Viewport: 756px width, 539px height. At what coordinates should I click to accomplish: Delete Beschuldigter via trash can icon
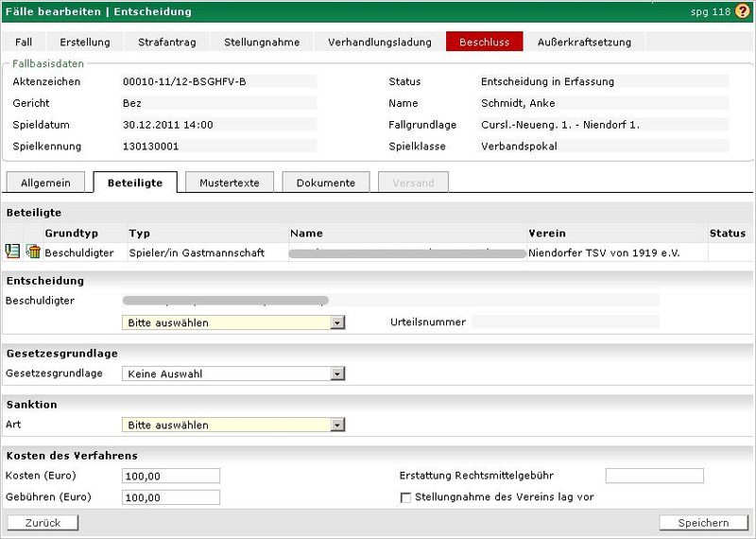tap(33, 252)
